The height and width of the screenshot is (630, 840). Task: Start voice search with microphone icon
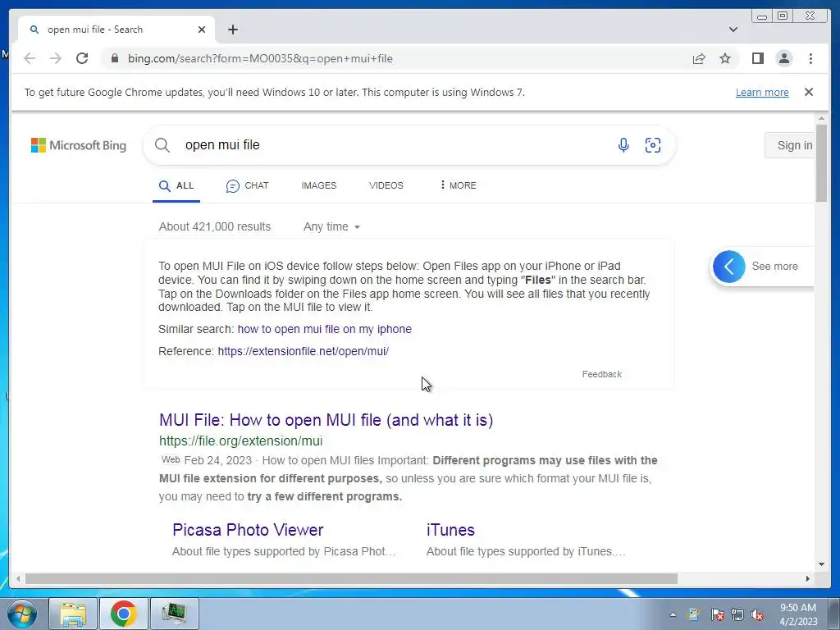[x=623, y=145]
